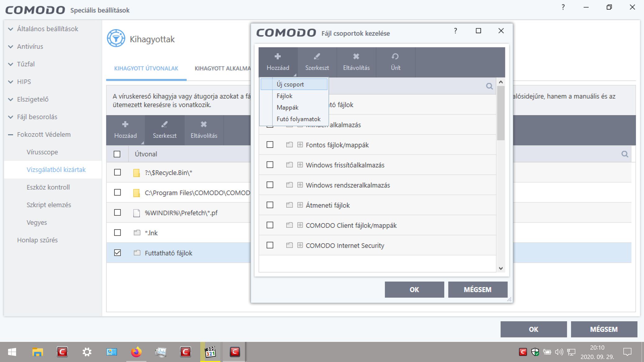
Task: Expand the Antivírus sidebar section
Action: (11, 47)
